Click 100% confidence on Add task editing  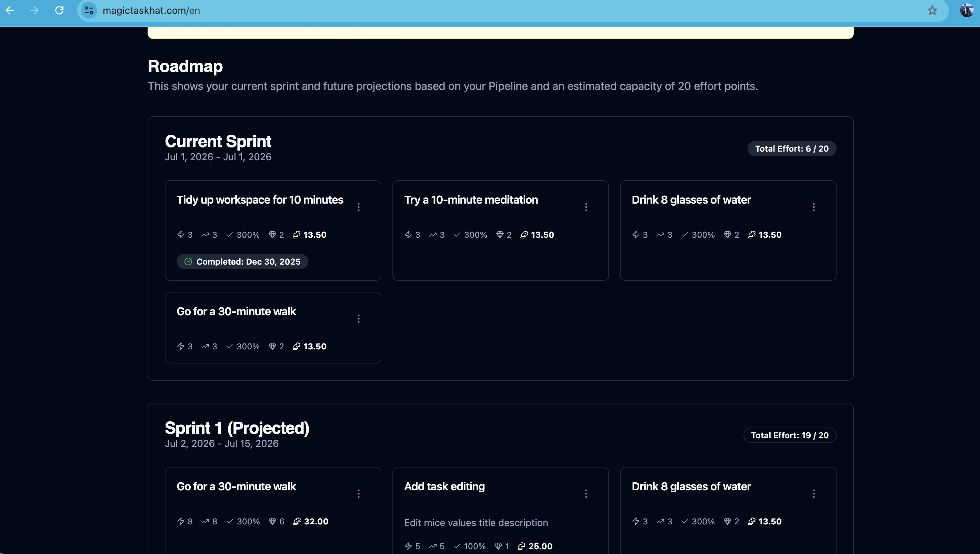[474, 546]
